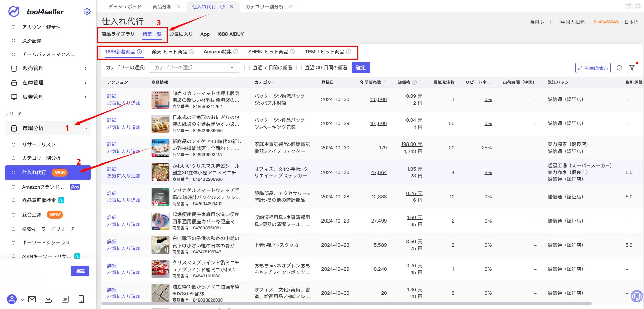Expand the 販売管理 menu chevron
This screenshot has width=644, height=309.
pos(85,69)
